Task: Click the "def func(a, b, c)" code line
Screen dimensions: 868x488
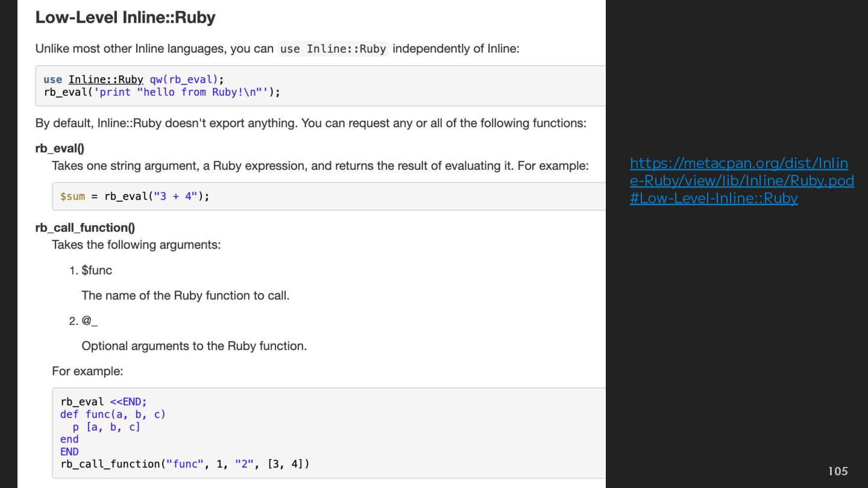Action: point(113,414)
